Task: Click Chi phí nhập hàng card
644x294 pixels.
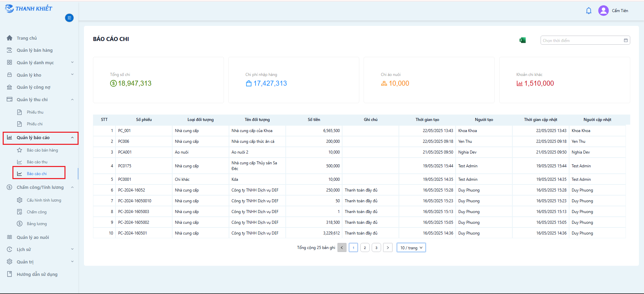Action: click(294, 80)
